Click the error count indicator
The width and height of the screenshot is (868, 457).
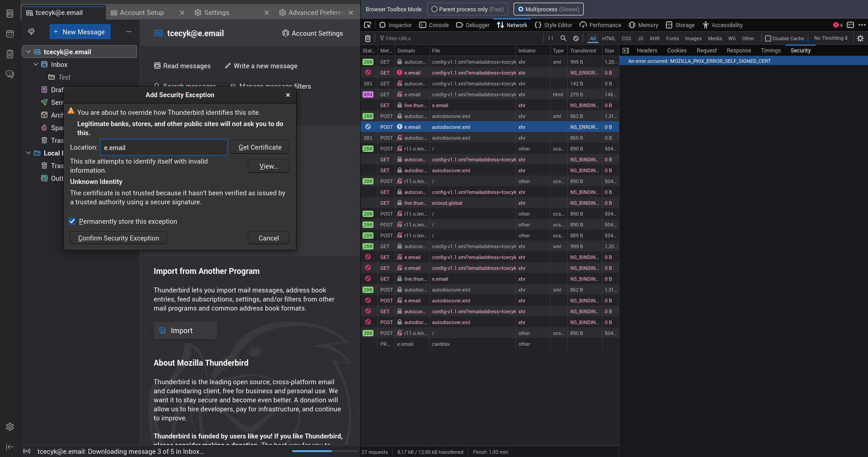838,25
